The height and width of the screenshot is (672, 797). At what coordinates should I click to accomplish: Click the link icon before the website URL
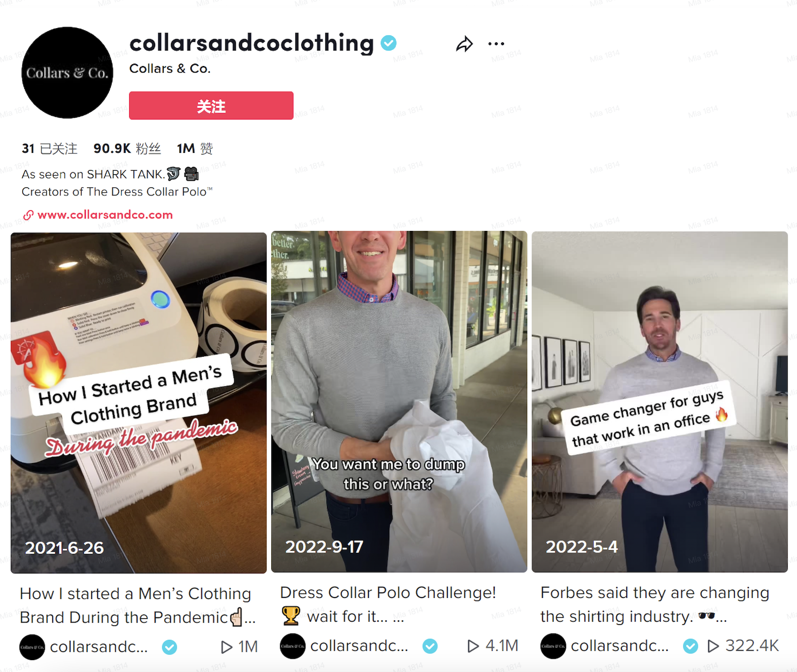point(29,215)
